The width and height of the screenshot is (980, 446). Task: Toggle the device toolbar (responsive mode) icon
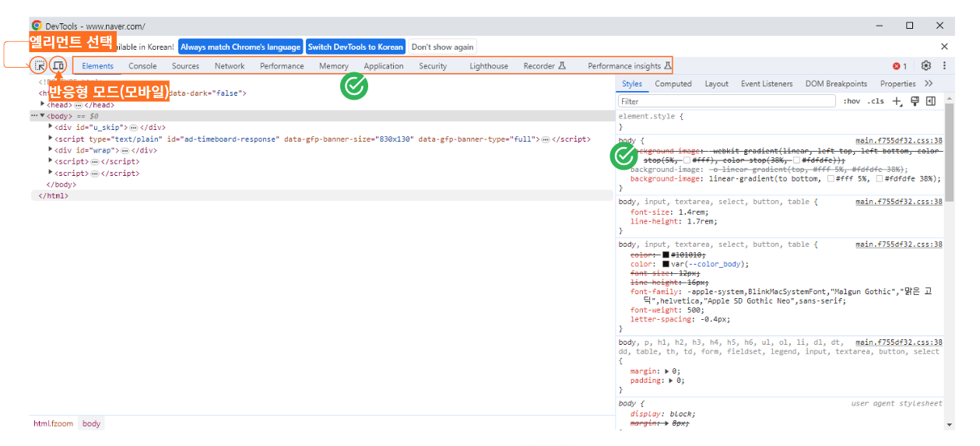coord(58,66)
